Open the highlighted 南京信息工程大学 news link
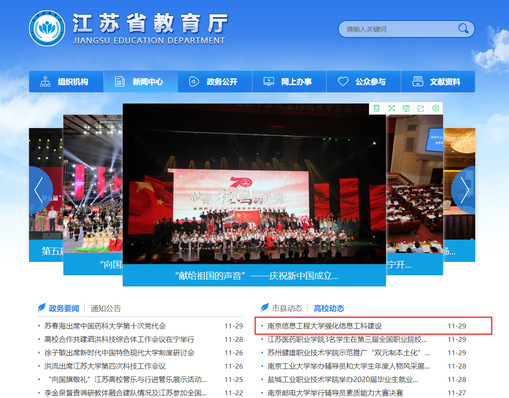The height and width of the screenshot is (398, 509). pyautogui.click(x=325, y=326)
